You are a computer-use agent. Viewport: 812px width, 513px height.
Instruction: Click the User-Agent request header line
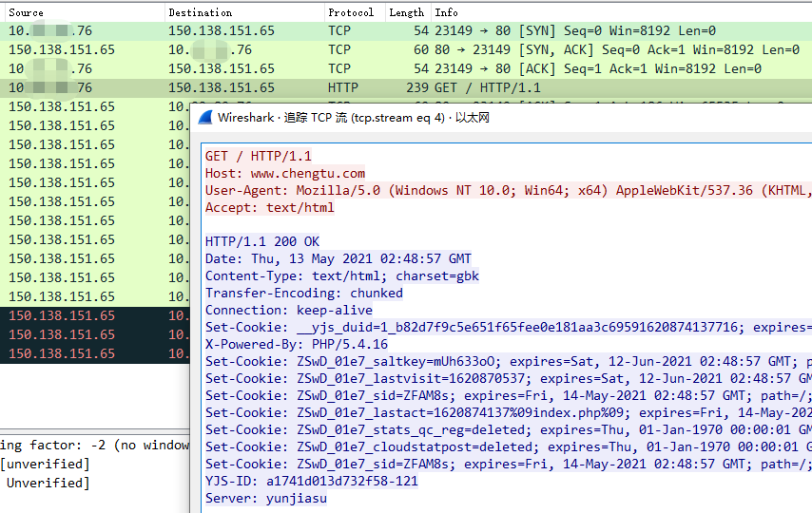475,190
